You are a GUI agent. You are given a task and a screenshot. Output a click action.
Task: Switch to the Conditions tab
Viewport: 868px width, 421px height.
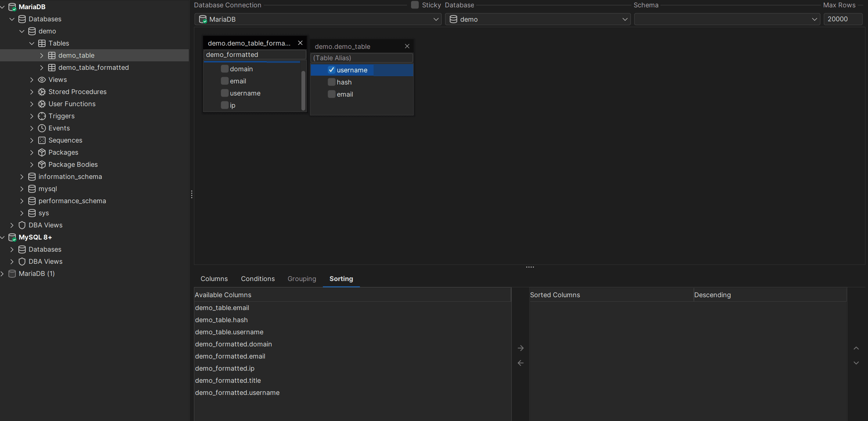coord(258,279)
